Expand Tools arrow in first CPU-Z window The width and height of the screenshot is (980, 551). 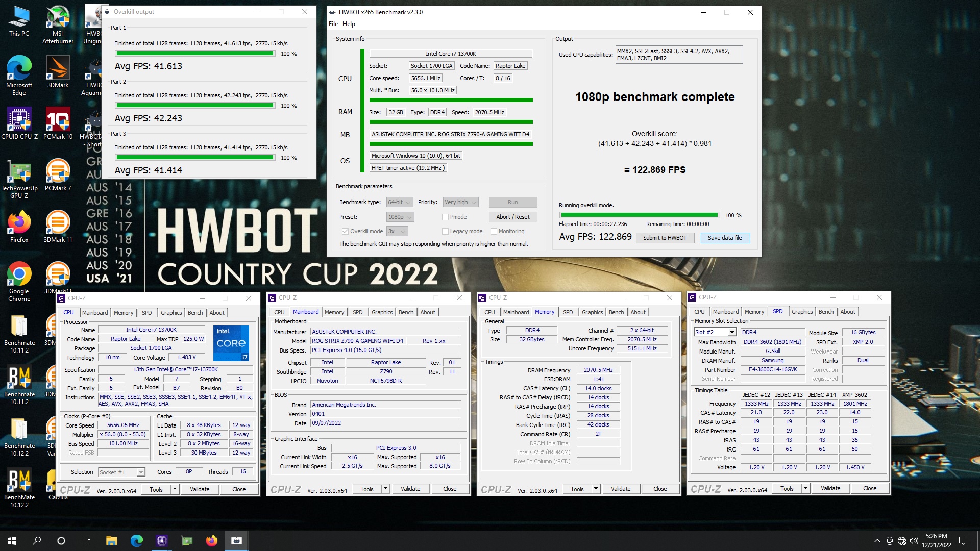(175, 489)
